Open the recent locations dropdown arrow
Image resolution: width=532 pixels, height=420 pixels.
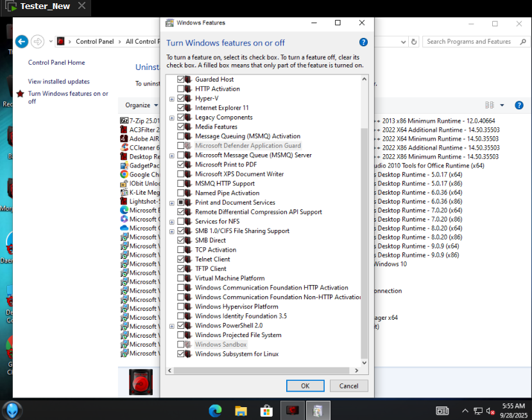click(x=51, y=42)
